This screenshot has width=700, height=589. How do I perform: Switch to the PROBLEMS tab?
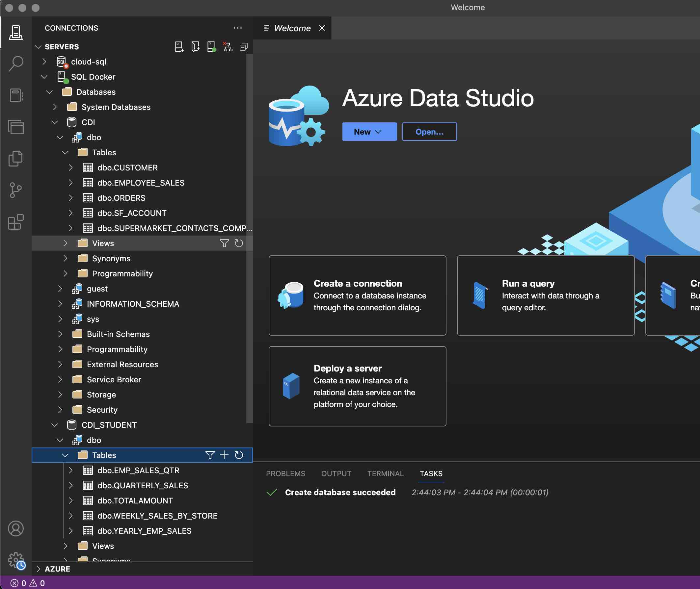[x=285, y=474]
